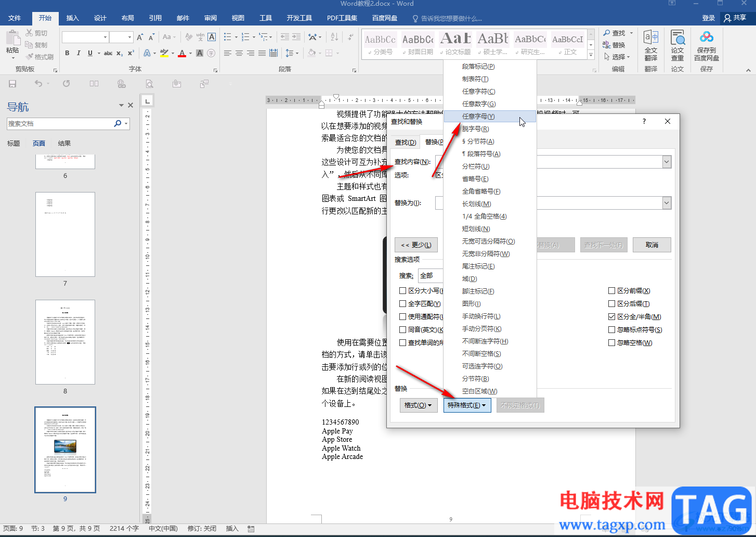Viewport: 756px width, 537px height.
Task: Click the Save icon in quick toolbar
Action: [x=12, y=84]
